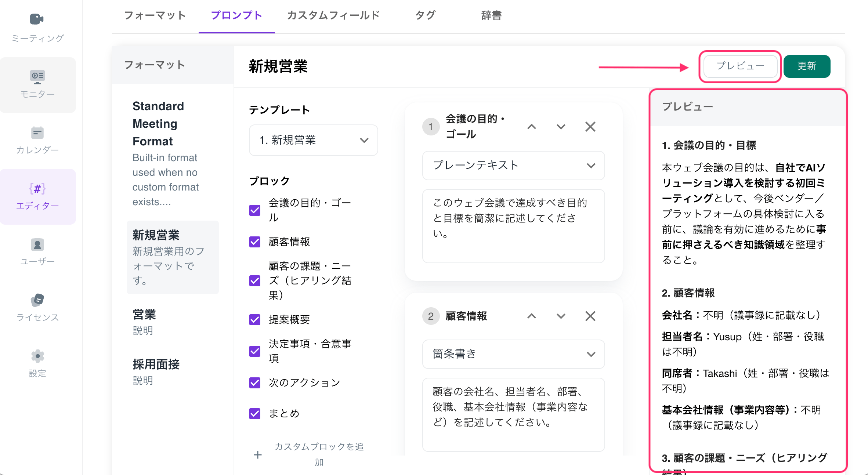Select 採用面接 format in list
Viewport: 868px width, 475px height.
coord(173,372)
